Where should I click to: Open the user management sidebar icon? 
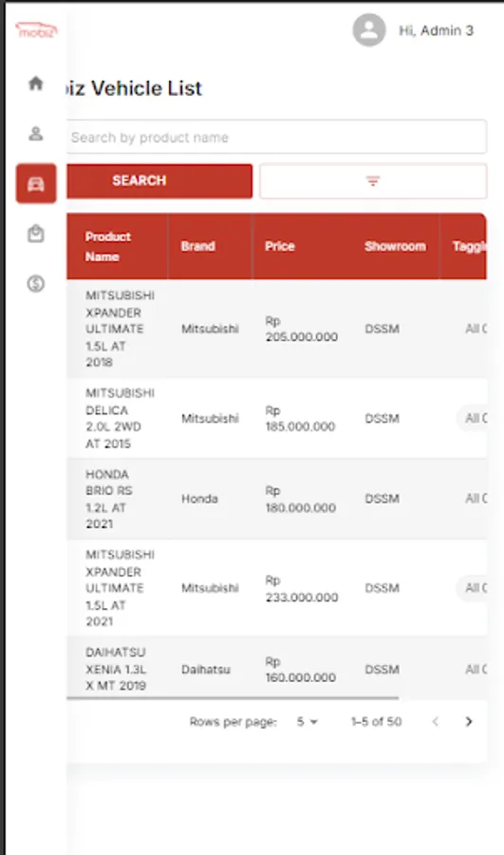click(36, 134)
